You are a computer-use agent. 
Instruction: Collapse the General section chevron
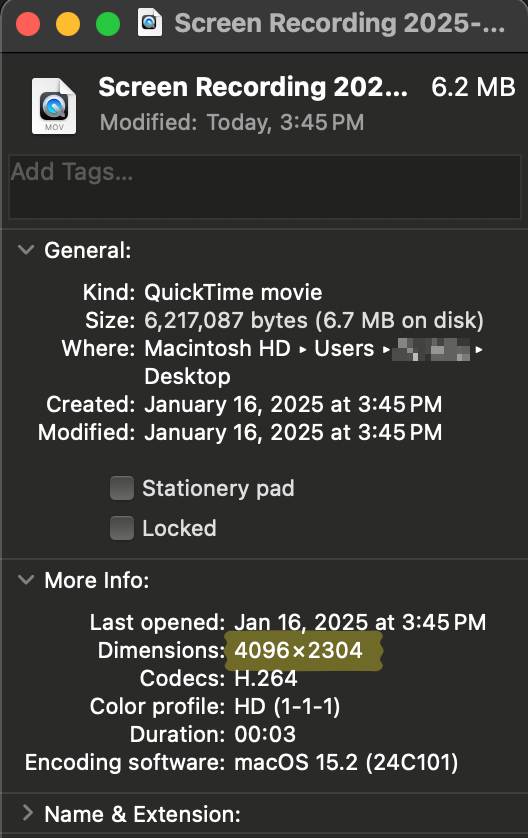26,250
